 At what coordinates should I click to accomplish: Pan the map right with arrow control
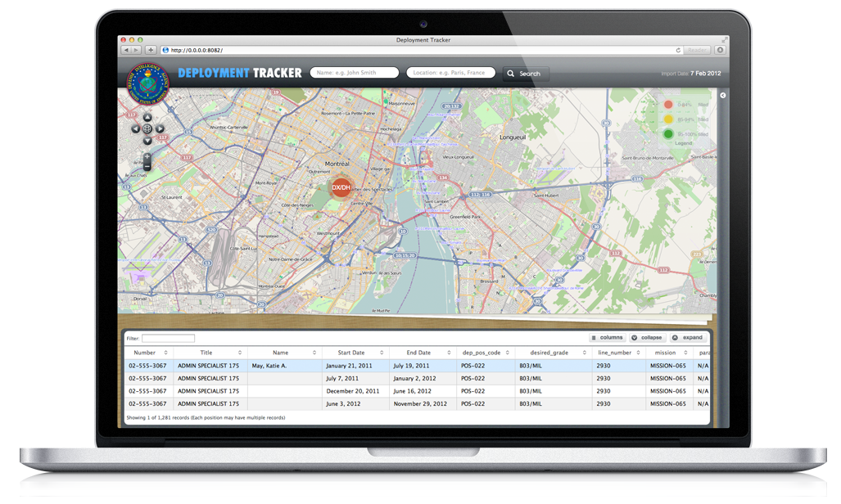pos(160,128)
